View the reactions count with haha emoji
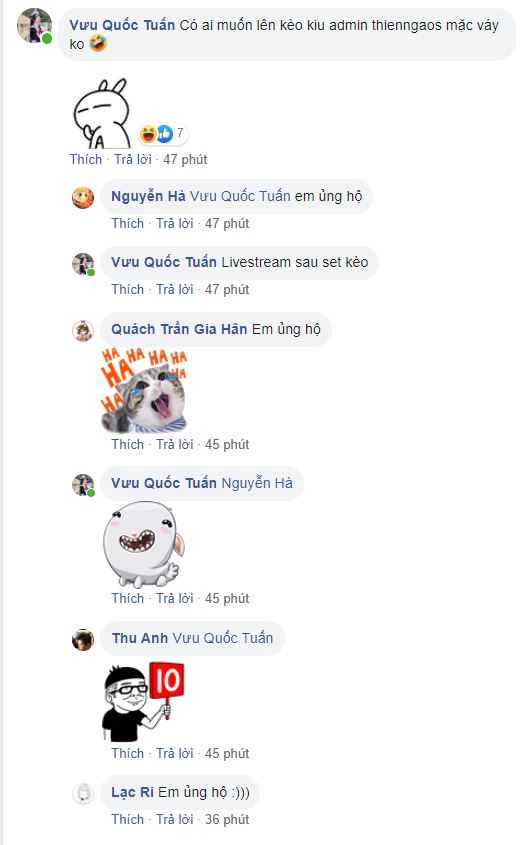The width and height of the screenshot is (531, 845). (162, 133)
